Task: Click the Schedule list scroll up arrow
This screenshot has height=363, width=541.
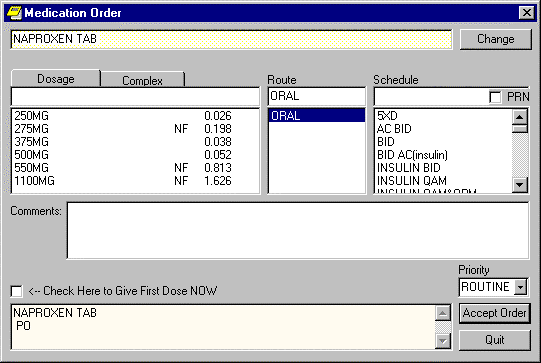Action: tap(520, 117)
